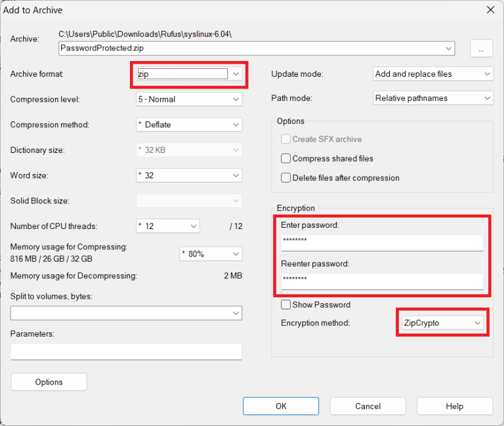The image size is (504, 426).
Task: Check Delete files after compression
Action: click(285, 178)
